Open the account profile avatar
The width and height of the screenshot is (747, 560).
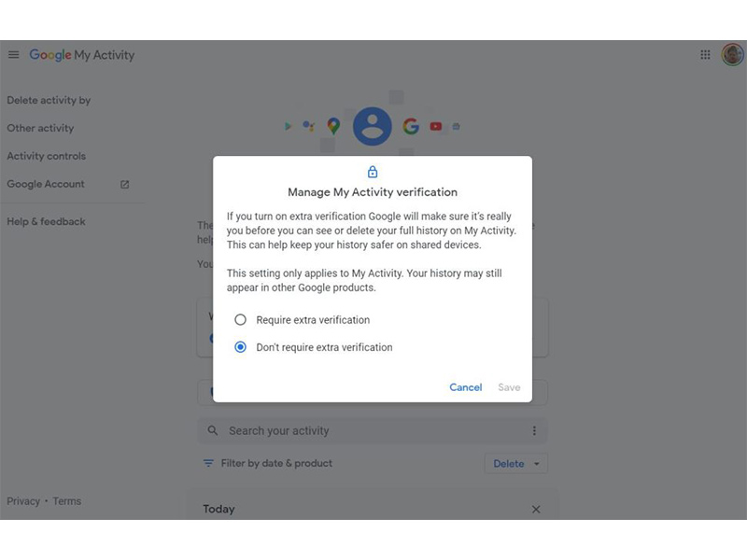coord(732,55)
